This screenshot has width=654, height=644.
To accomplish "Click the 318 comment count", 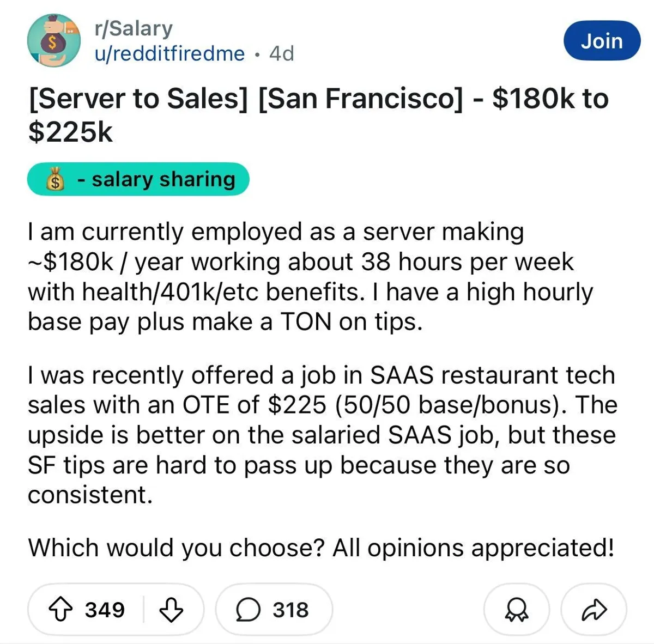I will tap(290, 610).
